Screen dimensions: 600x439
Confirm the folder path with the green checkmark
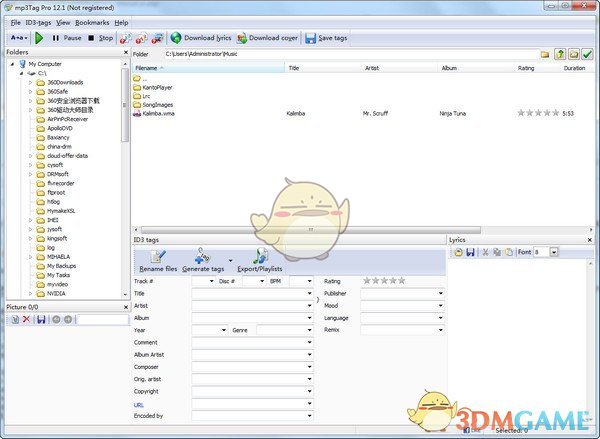click(x=587, y=54)
